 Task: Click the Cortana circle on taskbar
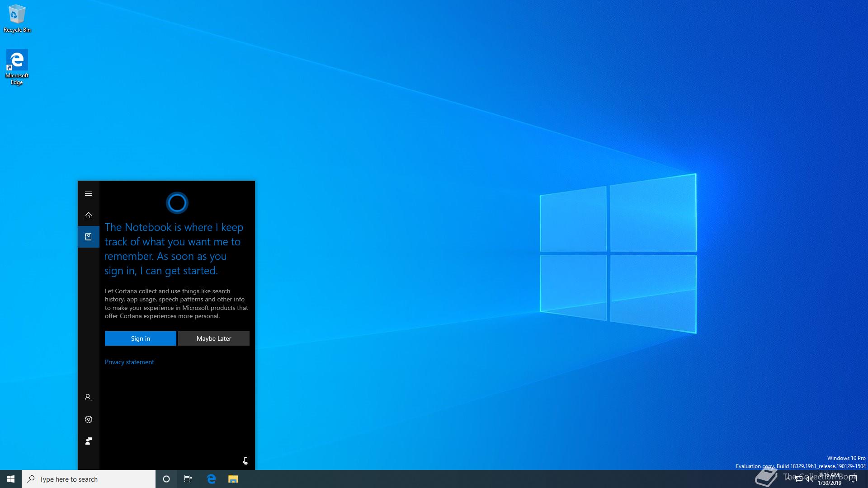pyautogui.click(x=166, y=479)
